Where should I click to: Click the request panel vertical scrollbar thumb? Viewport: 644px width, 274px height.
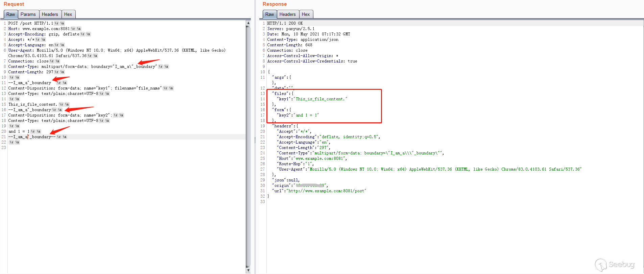click(248, 145)
